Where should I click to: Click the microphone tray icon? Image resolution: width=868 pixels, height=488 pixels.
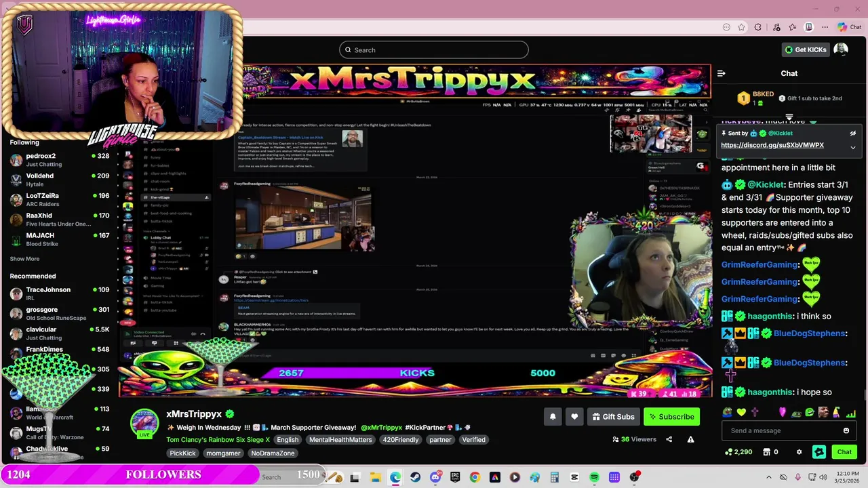[797, 477]
